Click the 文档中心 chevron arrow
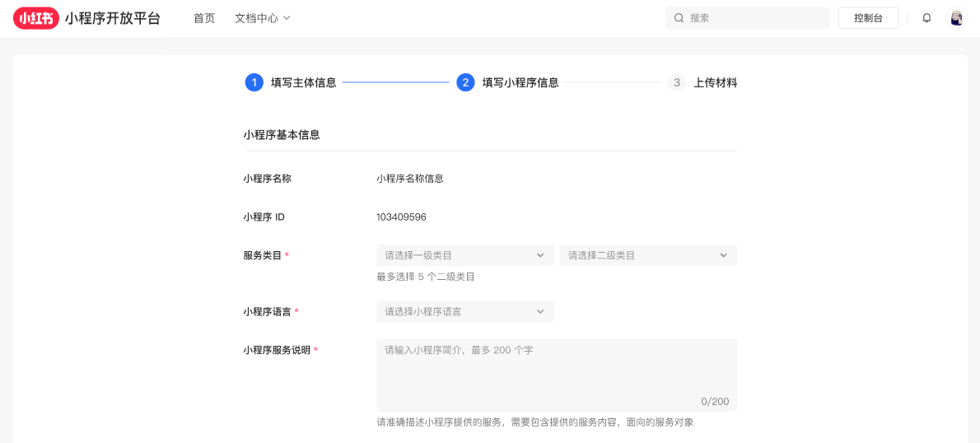Screen dimensions: 980x443 [x=287, y=18]
